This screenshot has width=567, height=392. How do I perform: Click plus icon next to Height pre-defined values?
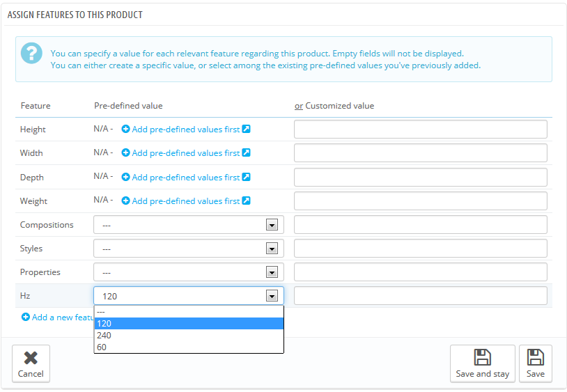[x=126, y=129]
